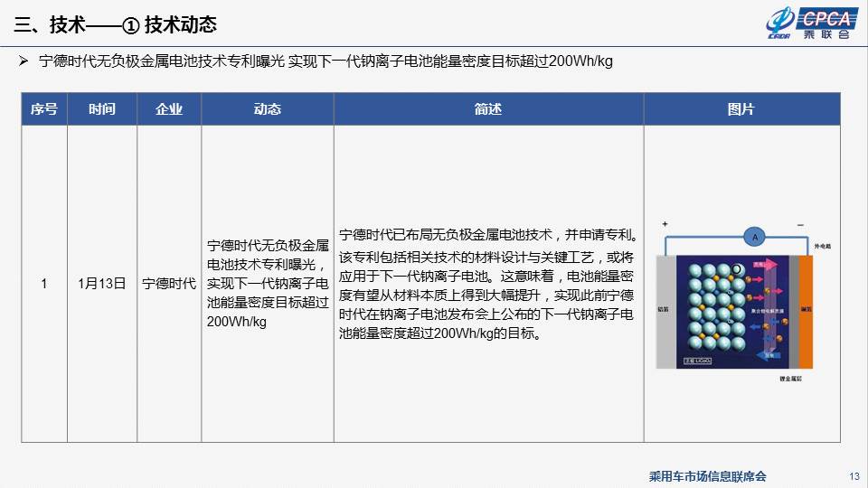Click the orange electrode bar in diagram

click(x=806, y=312)
